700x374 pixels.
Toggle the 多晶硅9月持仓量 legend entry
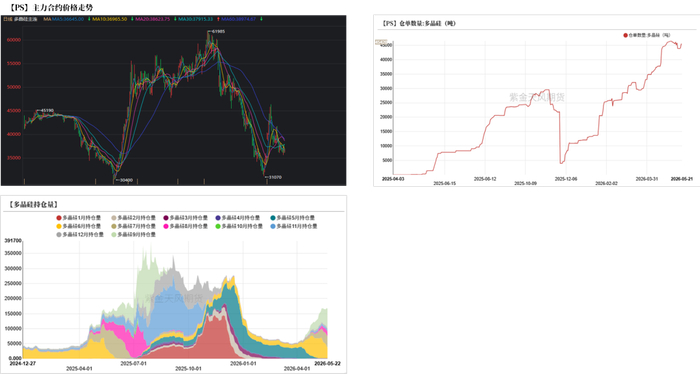click(133, 234)
